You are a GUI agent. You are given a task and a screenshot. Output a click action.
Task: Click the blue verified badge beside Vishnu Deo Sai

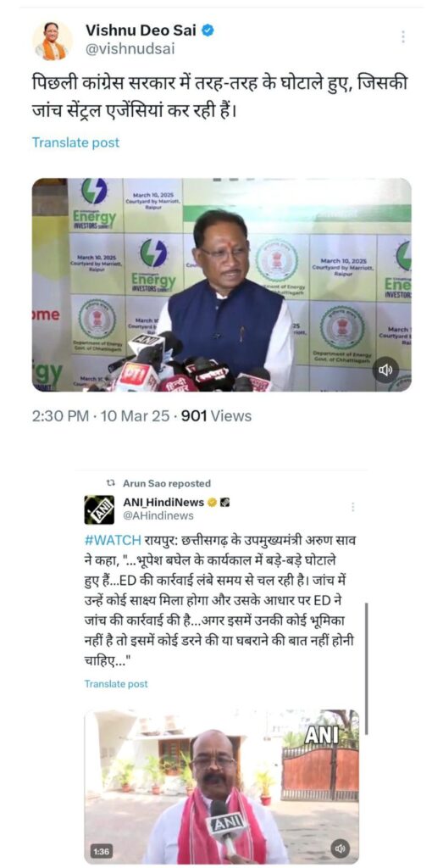(x=208, y=31)
